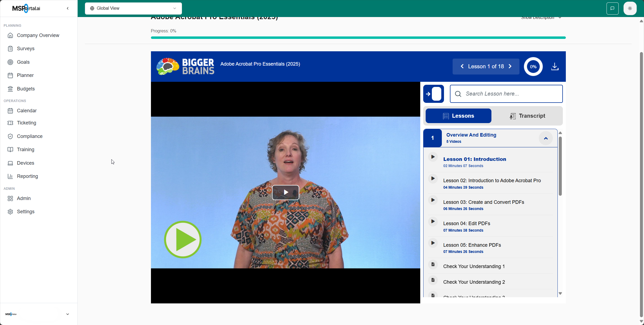Play Lesson 04 Edit PDFs icon
Image resolution: width=644 pixels, height=325 pixels.
(433, 221)
